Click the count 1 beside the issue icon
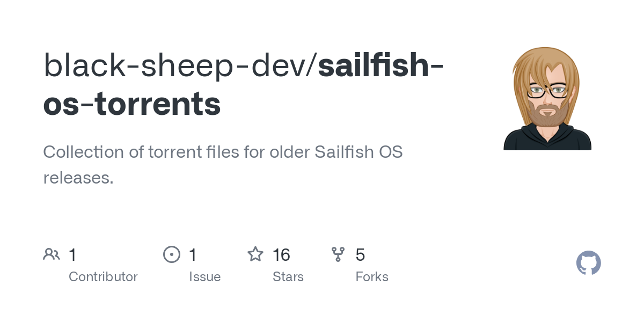The width and height of the screenshot is (644, 322). click(x=193, y=255)
